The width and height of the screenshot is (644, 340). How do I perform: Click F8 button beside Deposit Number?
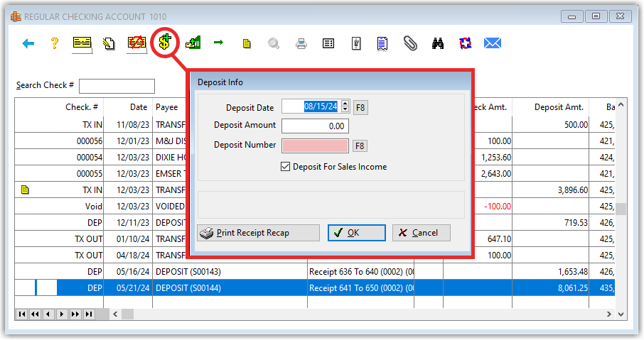(x=360, y=146)
